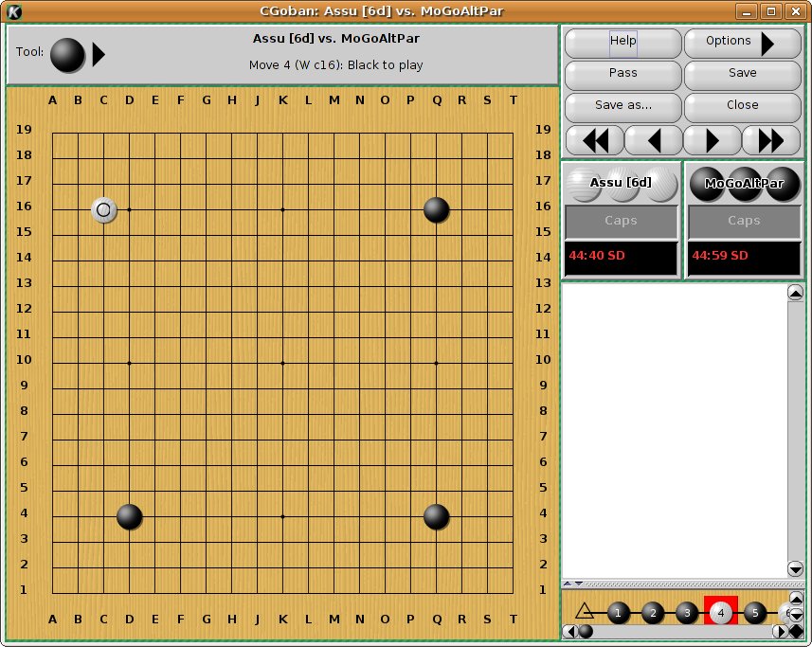Step forward one move
Image resolution: width=812 pixels, height=647 pixels.
(713, 140)
